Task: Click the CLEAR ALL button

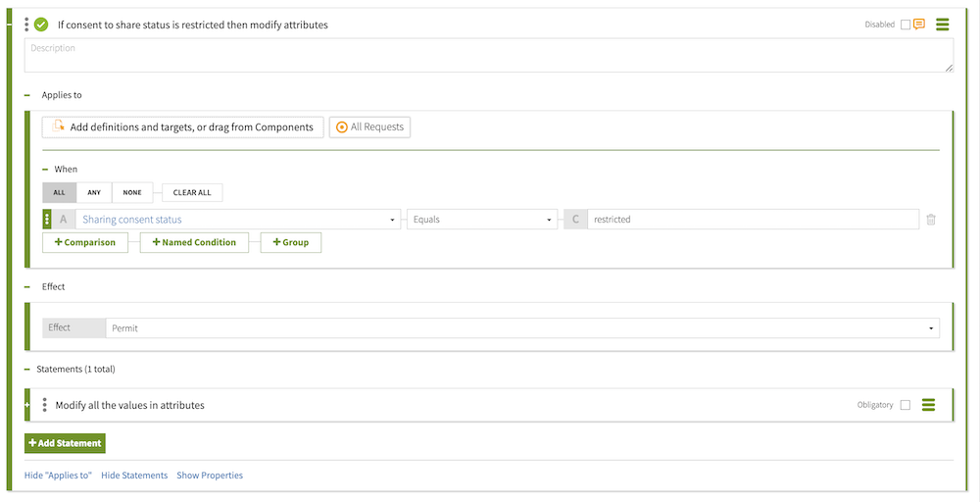Action: click(x=192, y=192)
